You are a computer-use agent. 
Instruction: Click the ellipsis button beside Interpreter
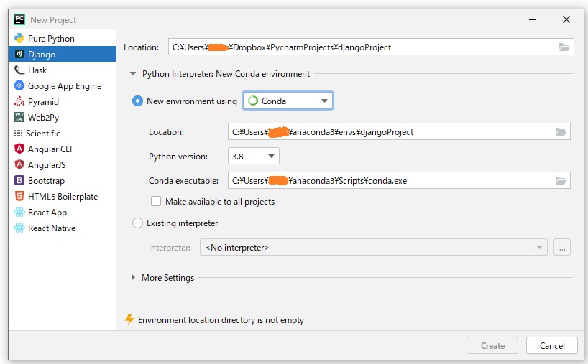[x=562, y=247]
